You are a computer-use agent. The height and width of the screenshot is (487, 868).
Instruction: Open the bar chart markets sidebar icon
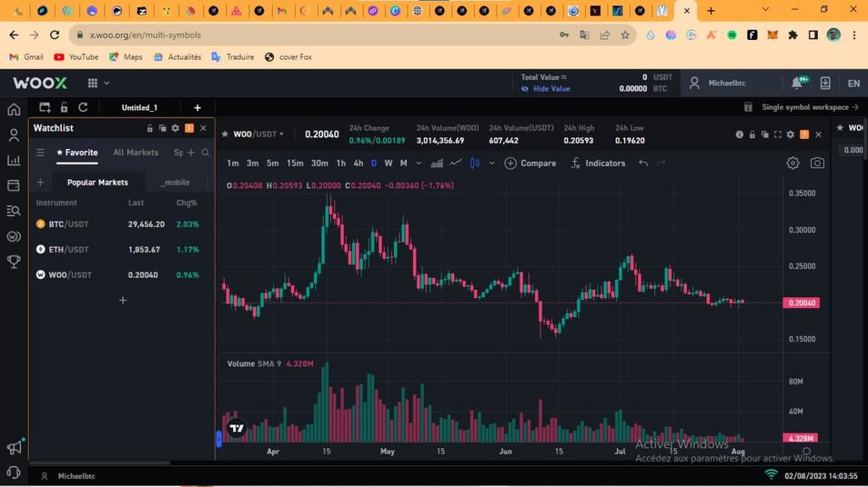pos(14,160)
